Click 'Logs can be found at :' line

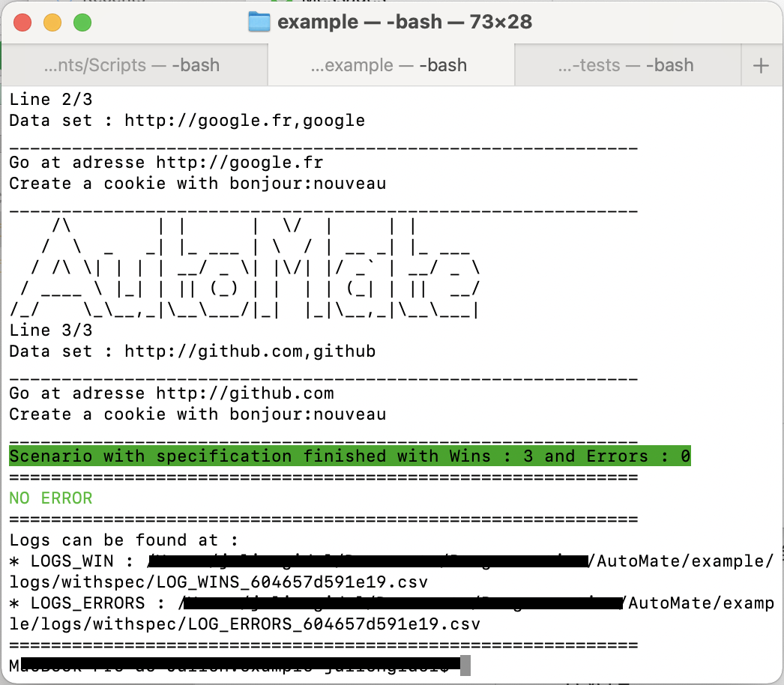coord(124,540)
